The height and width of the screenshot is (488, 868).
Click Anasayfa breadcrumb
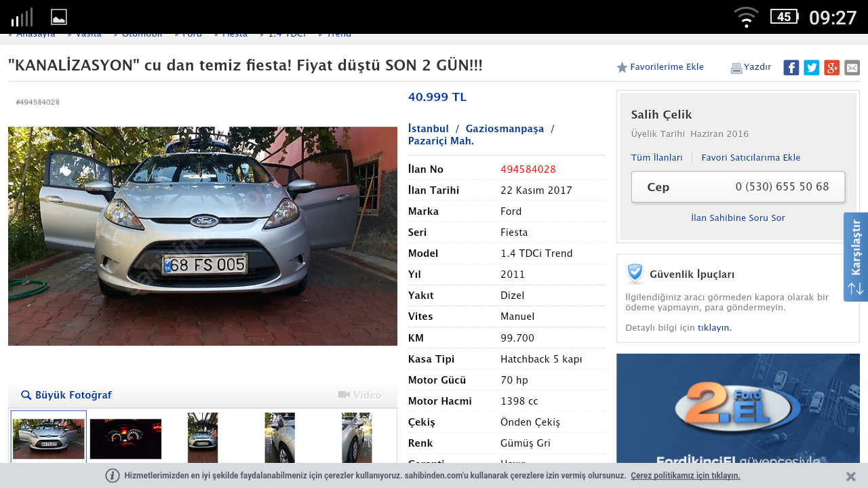pos(35,35)
